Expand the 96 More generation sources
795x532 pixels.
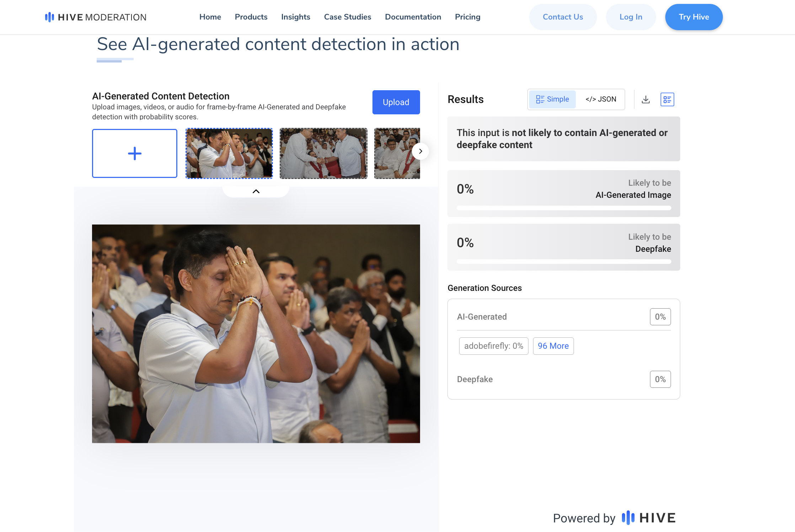(x=553, y=346)
